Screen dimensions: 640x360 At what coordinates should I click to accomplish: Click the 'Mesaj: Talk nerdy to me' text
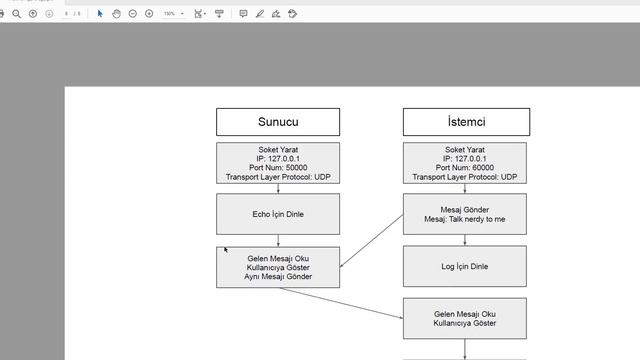click(465, 219)
